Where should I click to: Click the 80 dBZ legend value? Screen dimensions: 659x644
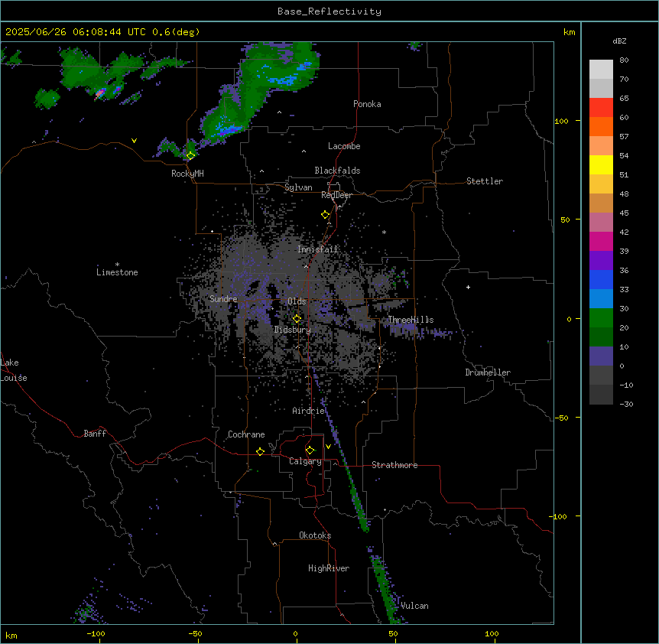(x=624, y=60)
